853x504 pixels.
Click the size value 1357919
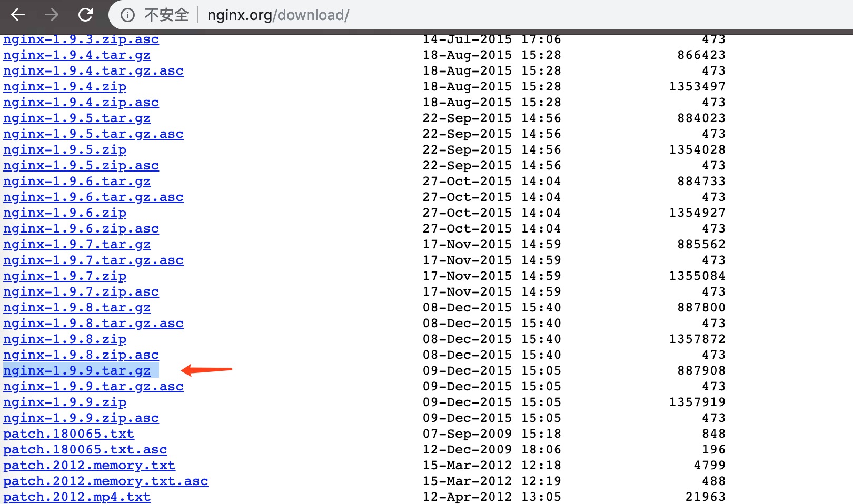[x=697, y=402]
